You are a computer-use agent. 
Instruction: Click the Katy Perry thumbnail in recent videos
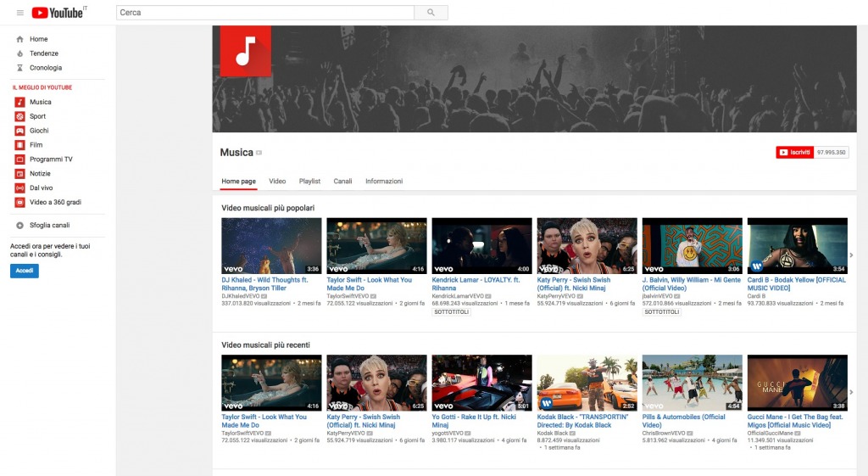click(376, 383)
